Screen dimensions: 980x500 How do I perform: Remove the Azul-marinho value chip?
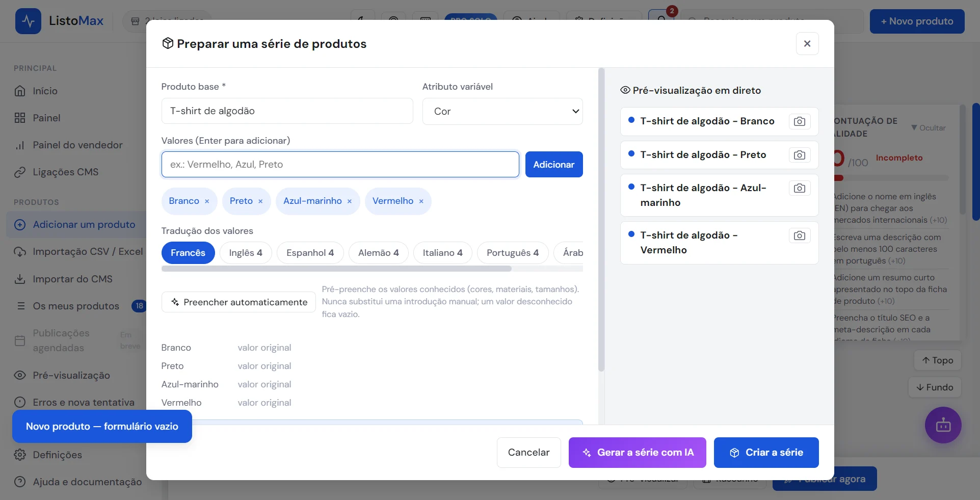(350, 201)
